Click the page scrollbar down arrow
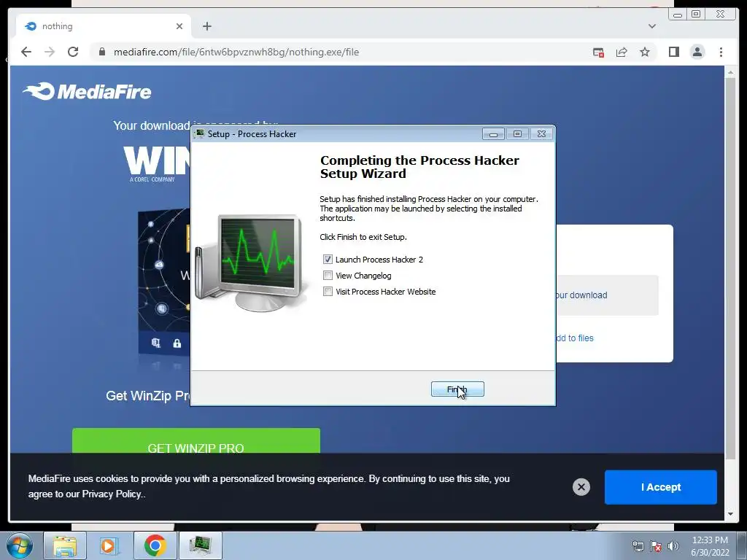This screenshot has width=747, height=560. 731,514
